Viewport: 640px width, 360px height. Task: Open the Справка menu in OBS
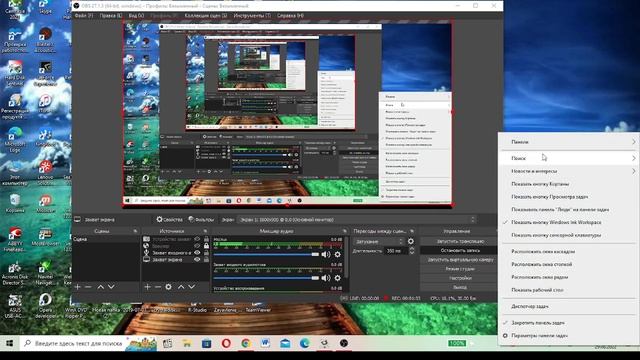(x=290, y=16)
